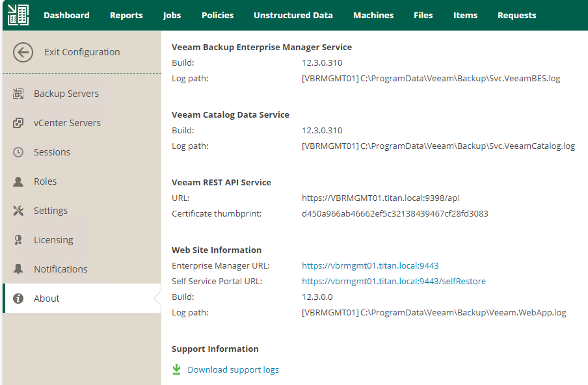This screenshot has width=588, height=385.
Task: Click the Web Site build 12.3.0.0 value
Action: pyautogui.click(x=317, y=297)
